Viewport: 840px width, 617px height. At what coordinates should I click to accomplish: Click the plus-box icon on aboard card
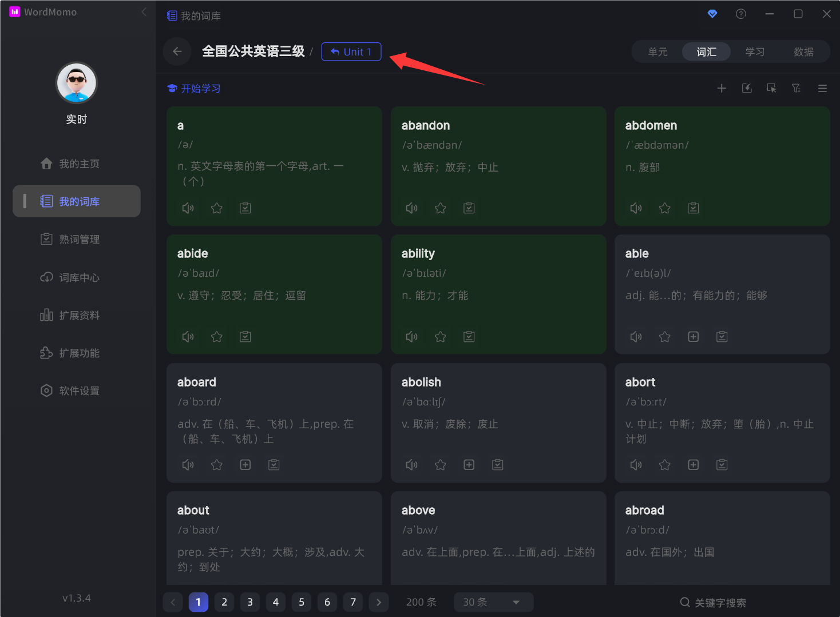(x=245, y=465)
